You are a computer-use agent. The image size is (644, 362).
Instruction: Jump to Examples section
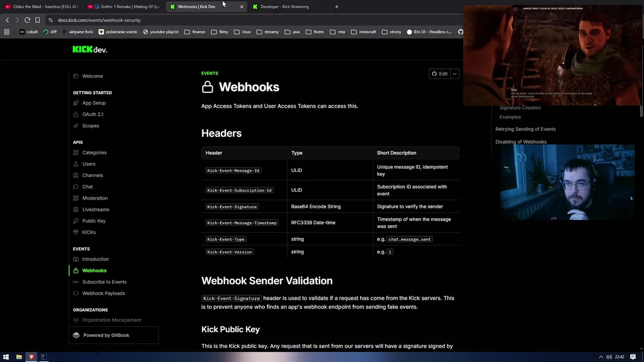[x=510, y=117]
